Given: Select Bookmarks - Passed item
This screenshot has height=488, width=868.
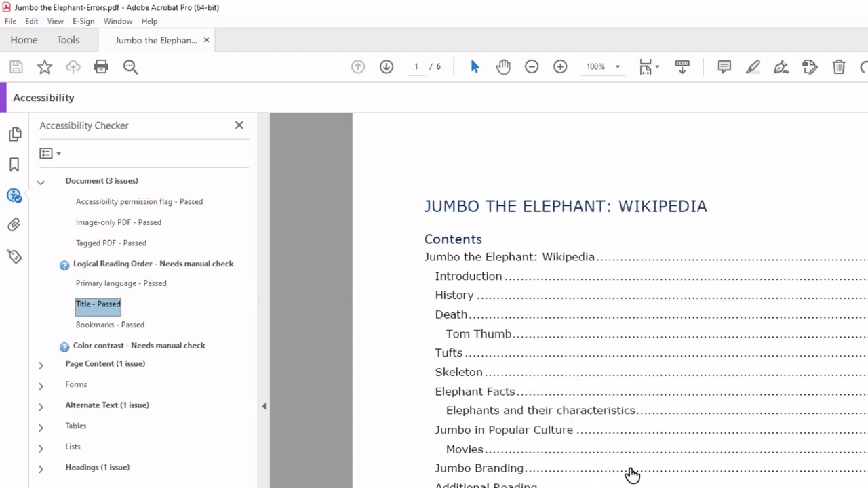Looking at the screenshot, I should coord(110,325).
